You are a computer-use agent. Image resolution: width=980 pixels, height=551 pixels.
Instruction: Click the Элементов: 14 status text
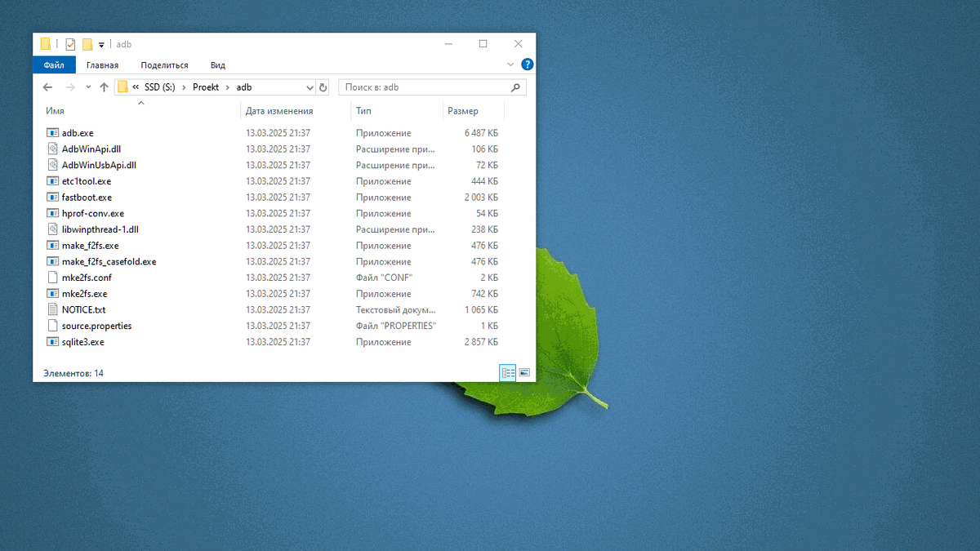tap(73, 373)
